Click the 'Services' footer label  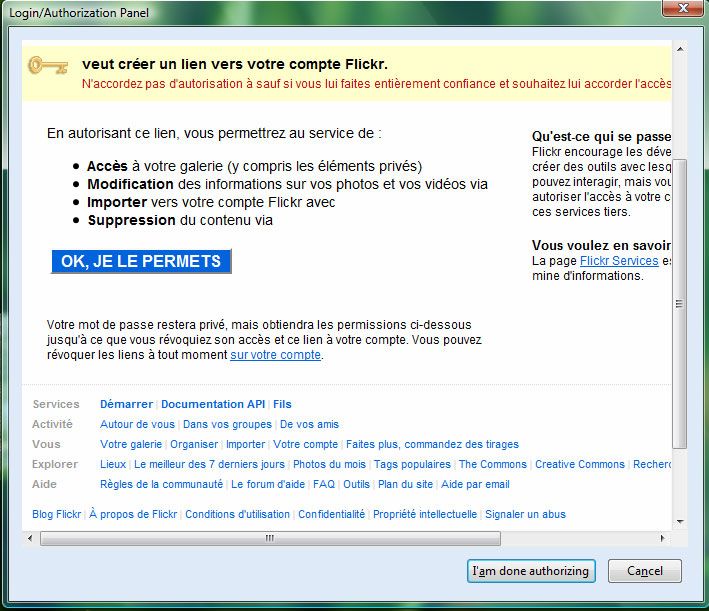[56, 404]
